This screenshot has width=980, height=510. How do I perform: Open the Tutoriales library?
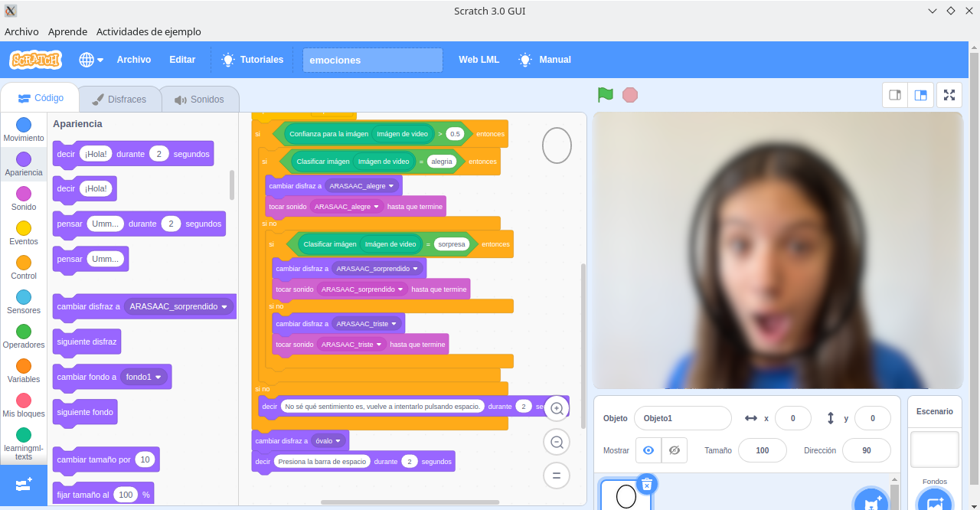click(x=262, y=59)
